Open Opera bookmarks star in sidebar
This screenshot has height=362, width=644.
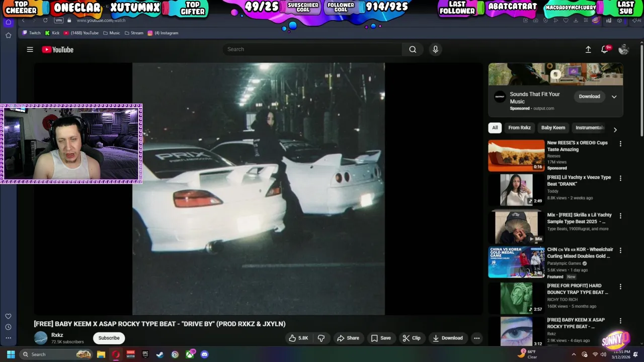(8, 35)
